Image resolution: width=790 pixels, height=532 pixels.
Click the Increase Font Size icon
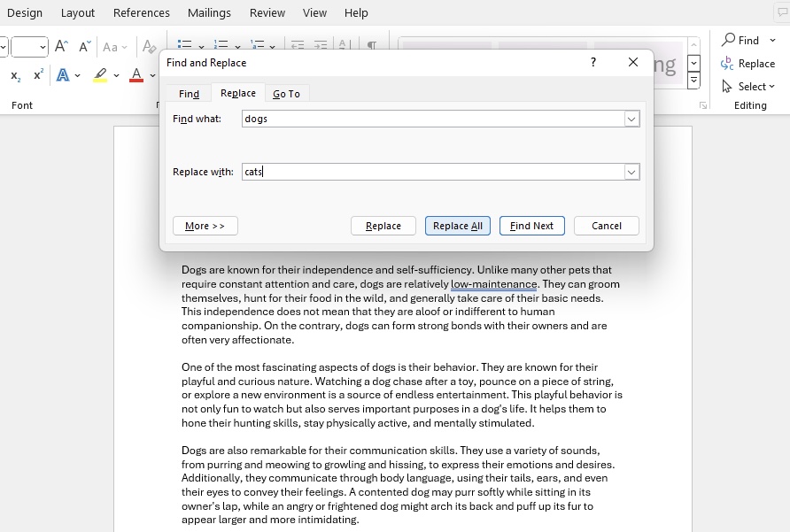coord(61,47)
